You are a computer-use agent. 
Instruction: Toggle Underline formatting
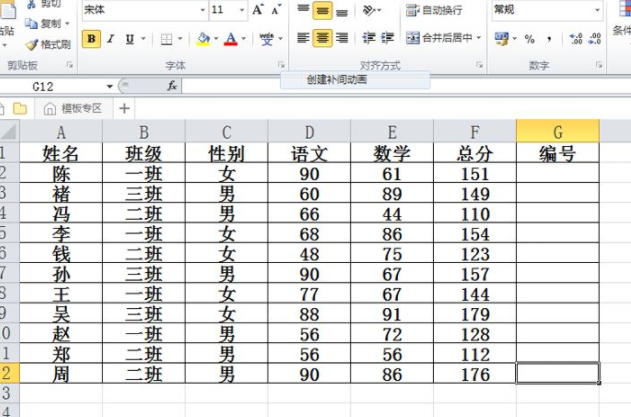tap(130, 39)
